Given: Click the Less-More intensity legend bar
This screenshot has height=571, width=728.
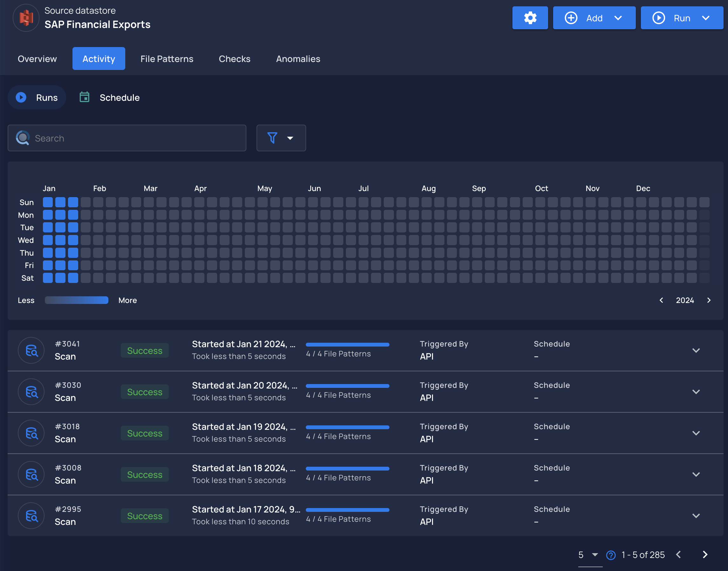Looking at the screenshot, I should [x=77, y=300].
